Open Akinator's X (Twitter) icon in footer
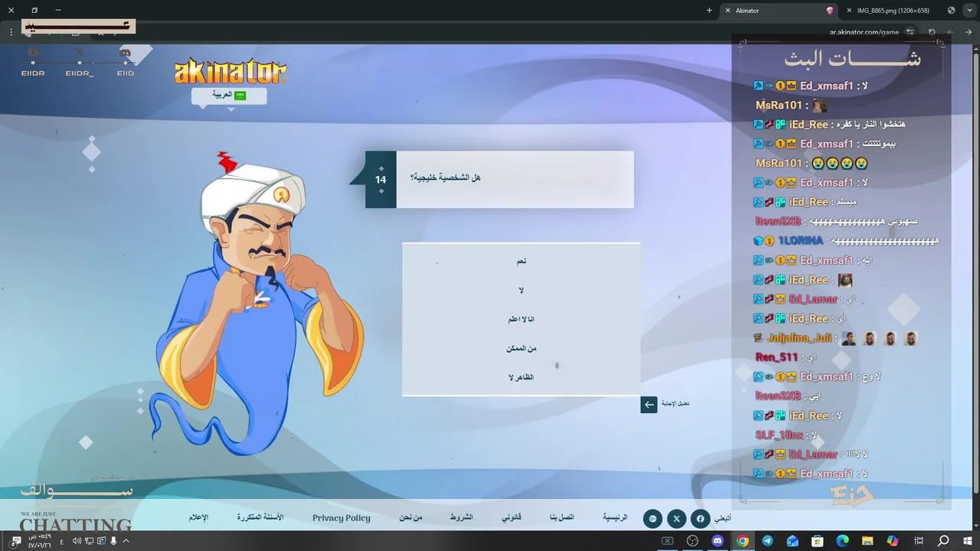The width and height of the screenshot is (980, 551). pyautogui.click(x=676, y=519)
